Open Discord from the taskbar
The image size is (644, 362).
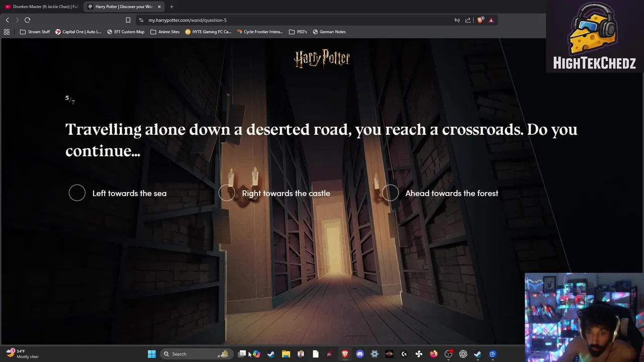360,354
